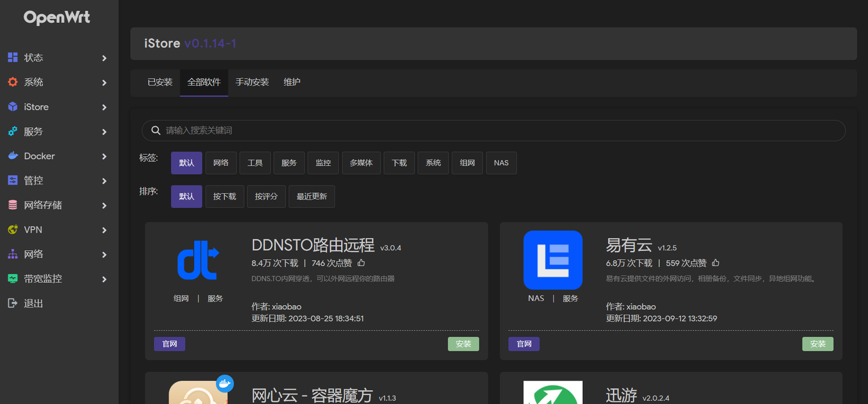Switch to the 已安装 tab
The height and width of the screenshot is (404, 868).
click(160, 81)
